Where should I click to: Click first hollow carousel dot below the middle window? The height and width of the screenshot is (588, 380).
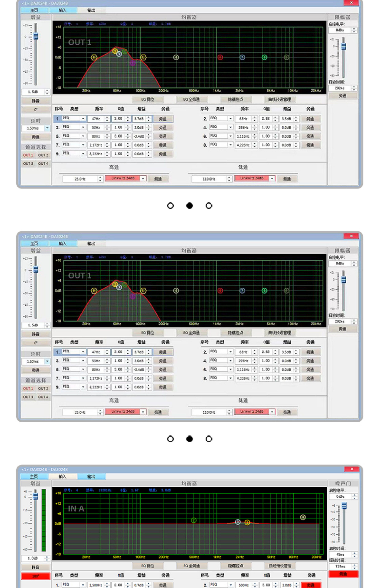[x=170, y=439]
